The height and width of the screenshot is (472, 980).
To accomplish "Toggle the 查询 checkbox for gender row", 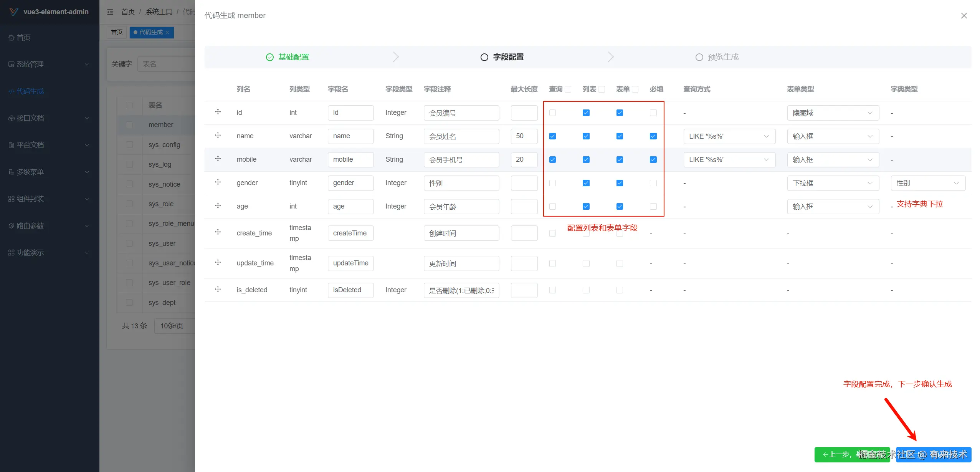I will (x=552, y=183).
